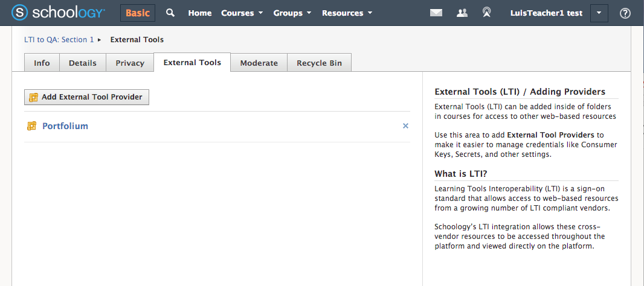Open the messages envelope icon
644x286 pixels.
436,13
